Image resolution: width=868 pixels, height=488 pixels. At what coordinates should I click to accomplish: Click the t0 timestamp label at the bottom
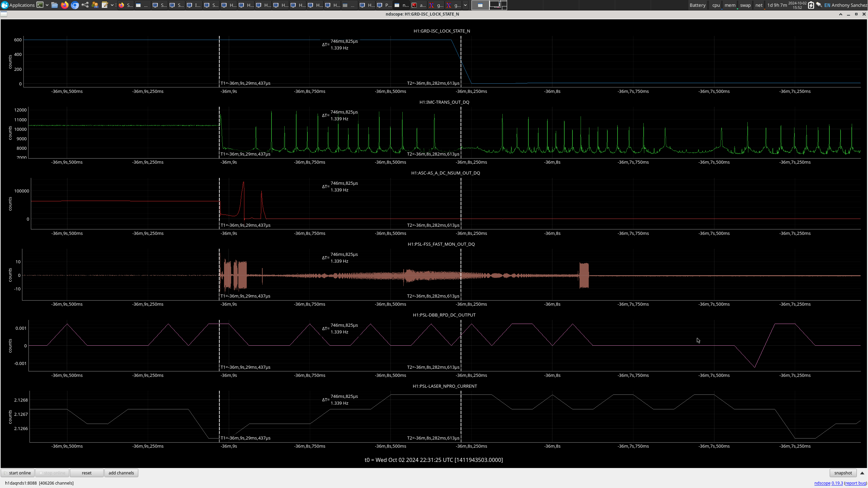point(433,460)
